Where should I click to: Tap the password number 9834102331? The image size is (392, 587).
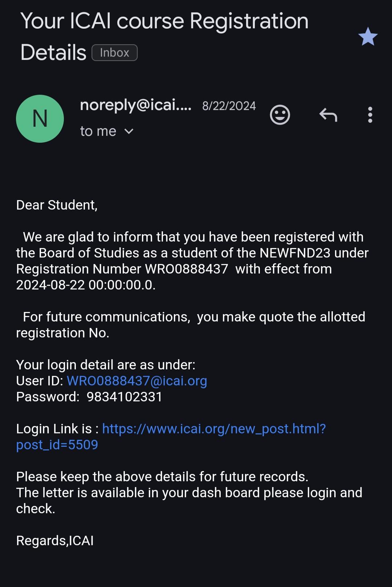pos(124,397)
